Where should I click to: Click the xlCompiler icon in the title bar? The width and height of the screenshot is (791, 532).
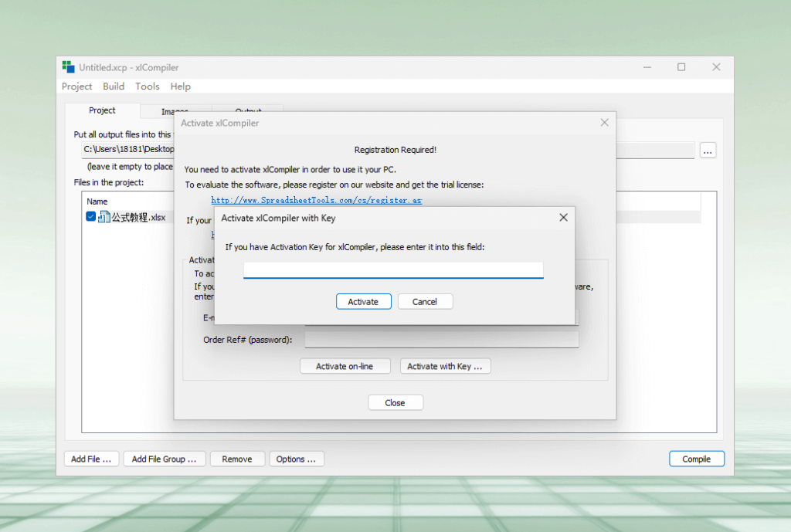click(68, 67)
